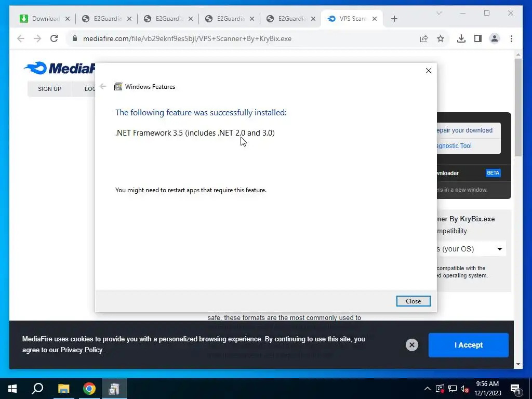This screenshot has height=399, width=532.
Task: Open the Windows Start menu
Action: 12,389
